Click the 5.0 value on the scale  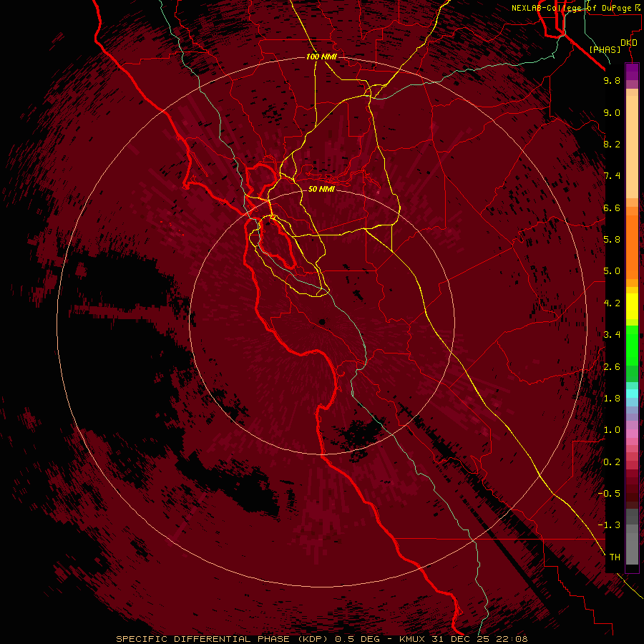612,271
